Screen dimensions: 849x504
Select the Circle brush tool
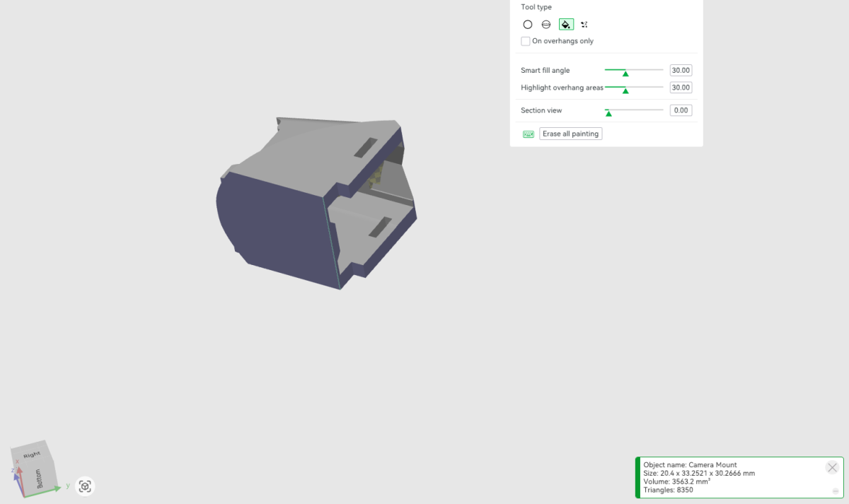coord(528,25)
